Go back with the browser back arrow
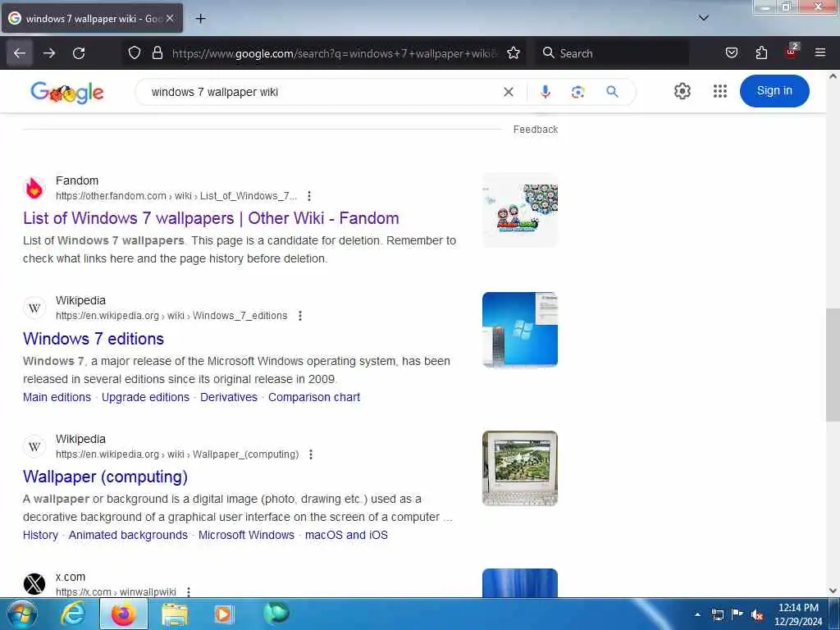 [x=20, y=53]
